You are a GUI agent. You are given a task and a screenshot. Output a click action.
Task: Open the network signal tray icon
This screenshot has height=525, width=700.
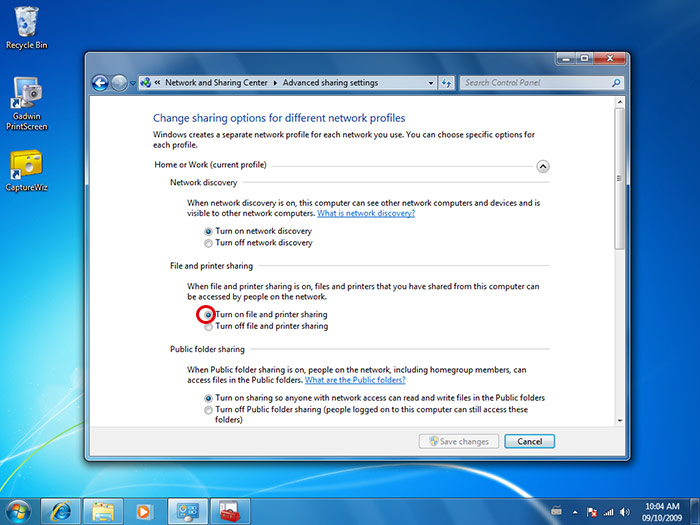pyautogui.click(x=608, y=512)
